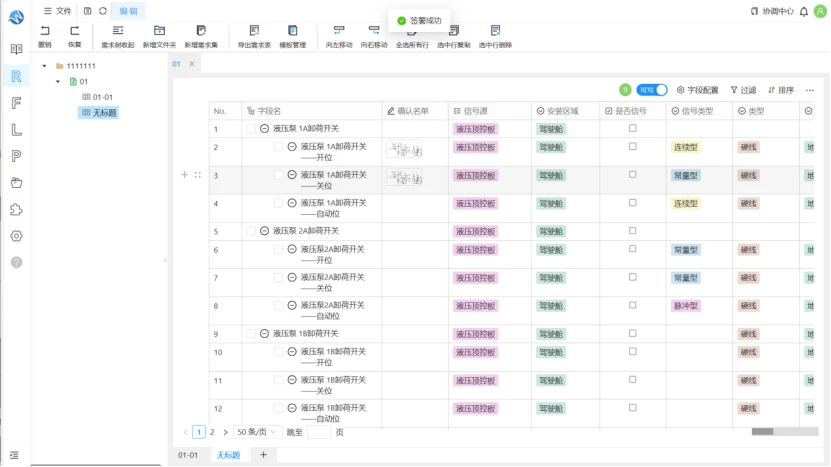831x467 pixels.
Task: Add a new sheet with the plus tab
Action: [263, 455]
